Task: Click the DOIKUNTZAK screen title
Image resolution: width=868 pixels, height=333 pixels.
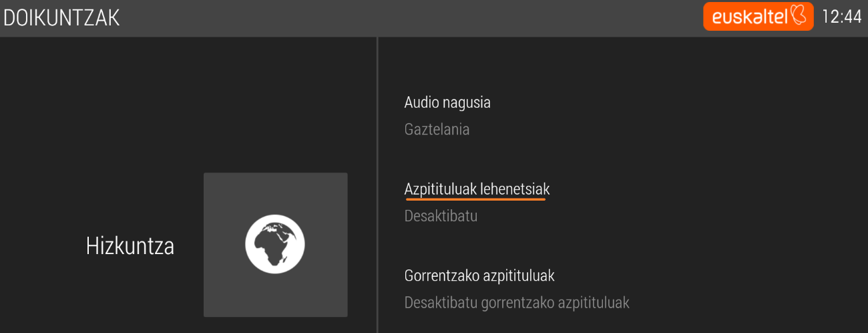Action: [x=61, y=18]
